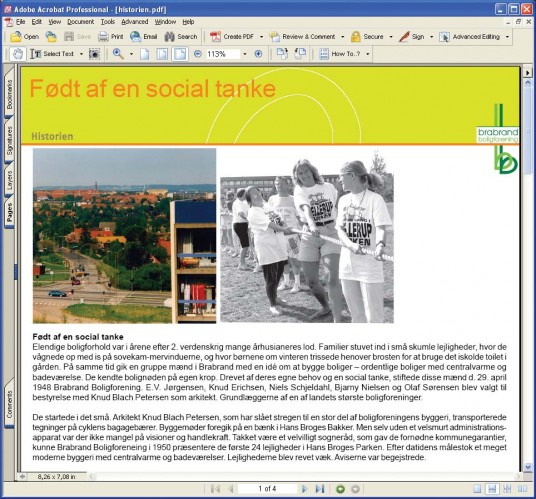Open the Help menu
This screenshot has width=536, height=499.
click(188, 22)
